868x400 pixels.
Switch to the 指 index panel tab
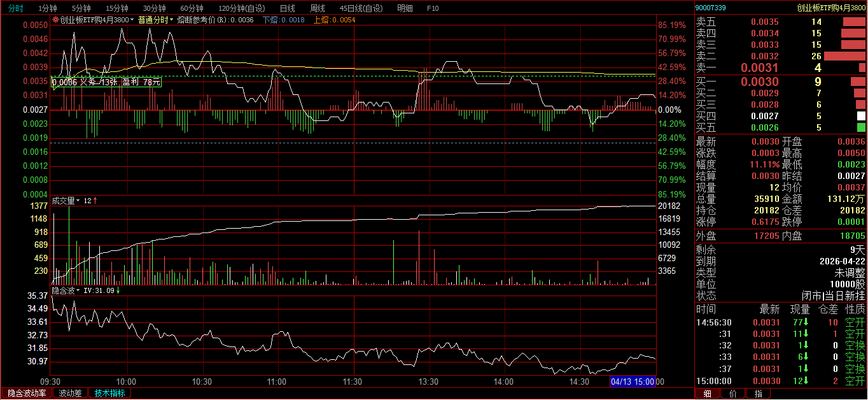(x=759, y=394)
